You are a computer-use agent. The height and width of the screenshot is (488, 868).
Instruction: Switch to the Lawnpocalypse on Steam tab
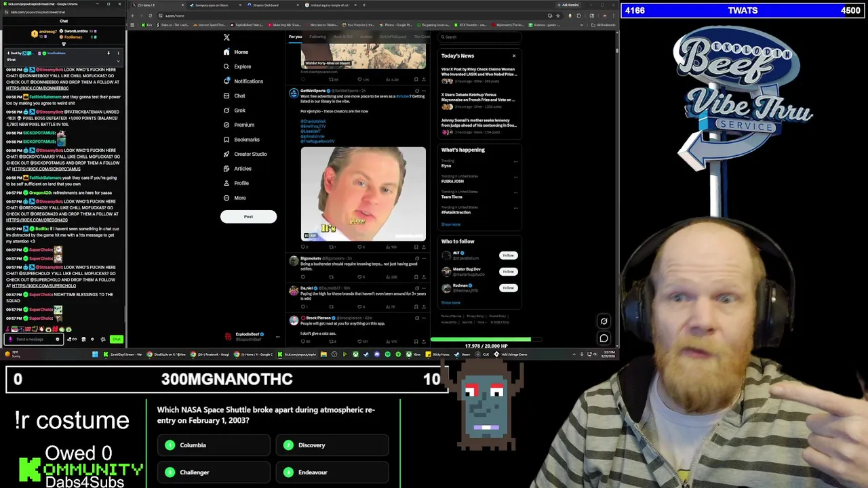pyautogui.click(x=212, y=5)
